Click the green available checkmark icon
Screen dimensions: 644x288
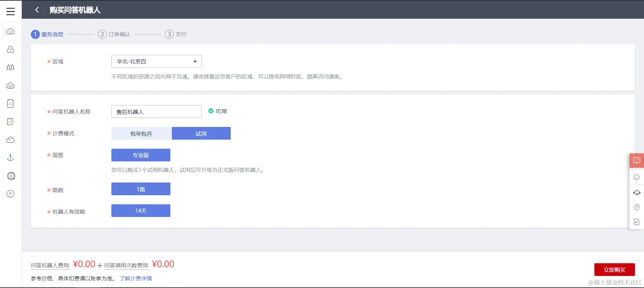[211, 111]
